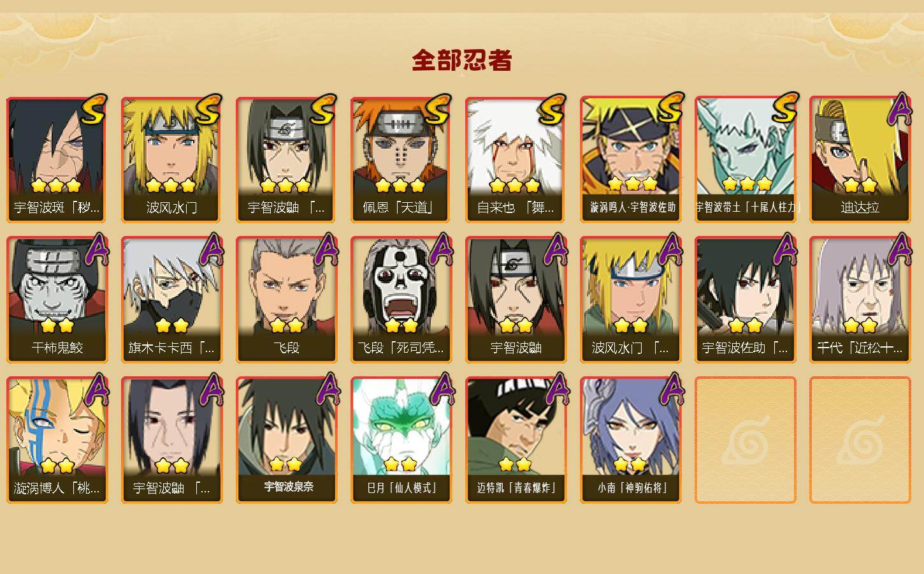Image resolution: width=924 pixels, height=574 pixels.
Task: Select the 干柿鬼鲛 ninja card
Action: coord(57,300)
